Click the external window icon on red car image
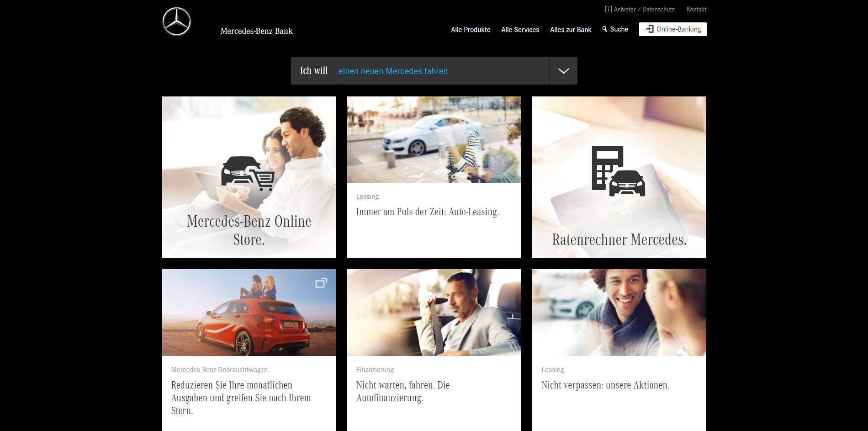Screen dimensions: 868x431 pos(321,283)
